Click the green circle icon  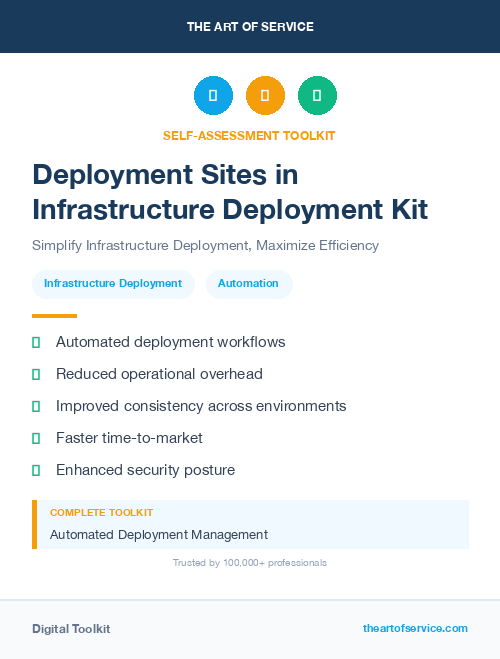click(317, 95)
